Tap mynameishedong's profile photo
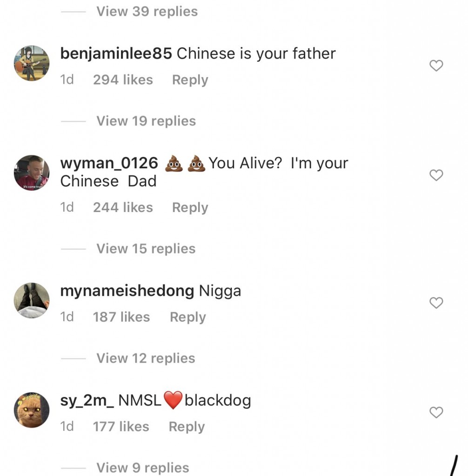 pyautogui.click(x=32, y=300)
